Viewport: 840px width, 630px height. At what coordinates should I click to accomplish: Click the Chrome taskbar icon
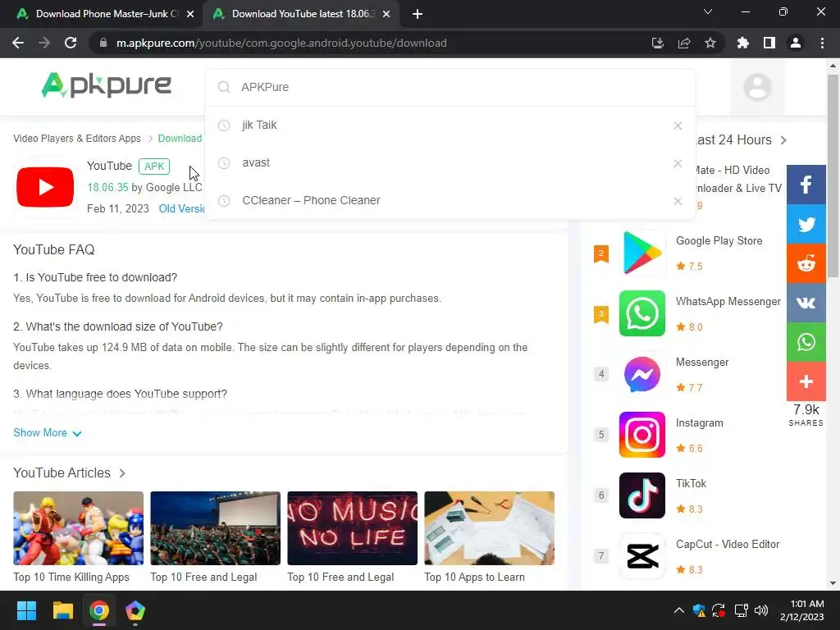click(x=99, y=610)
